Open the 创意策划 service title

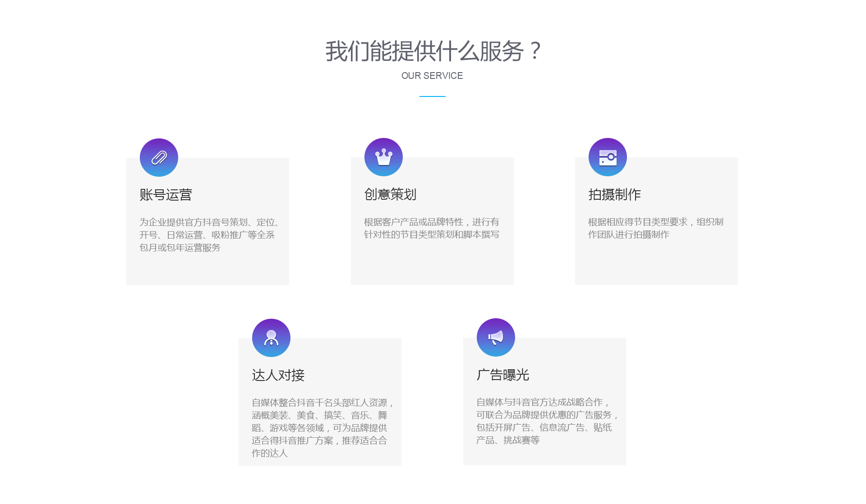coord(390,194)
